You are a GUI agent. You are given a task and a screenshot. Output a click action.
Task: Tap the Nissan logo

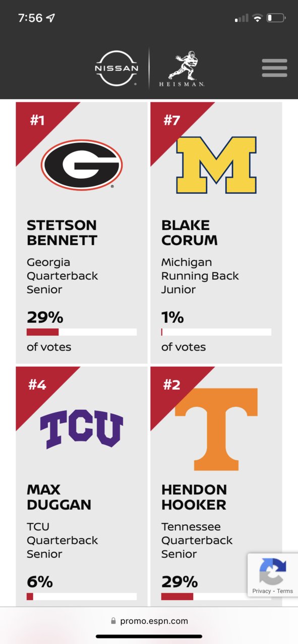[116, 68]
